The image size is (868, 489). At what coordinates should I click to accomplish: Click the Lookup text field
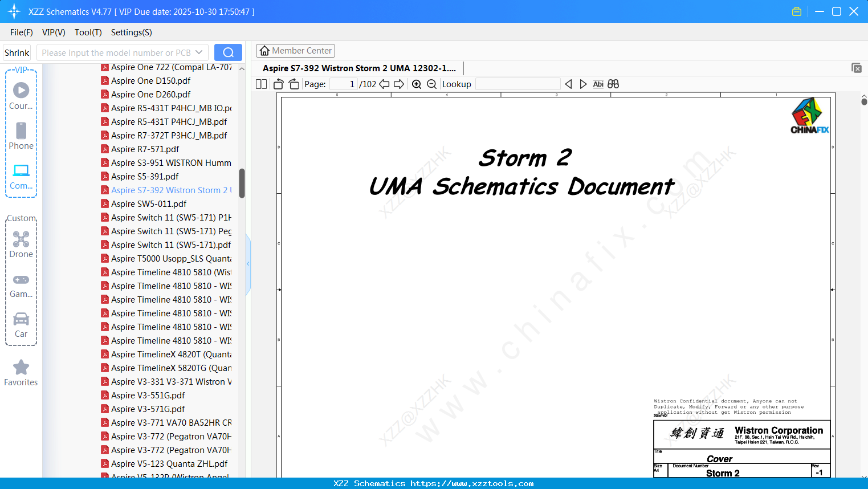pos(518,84)
